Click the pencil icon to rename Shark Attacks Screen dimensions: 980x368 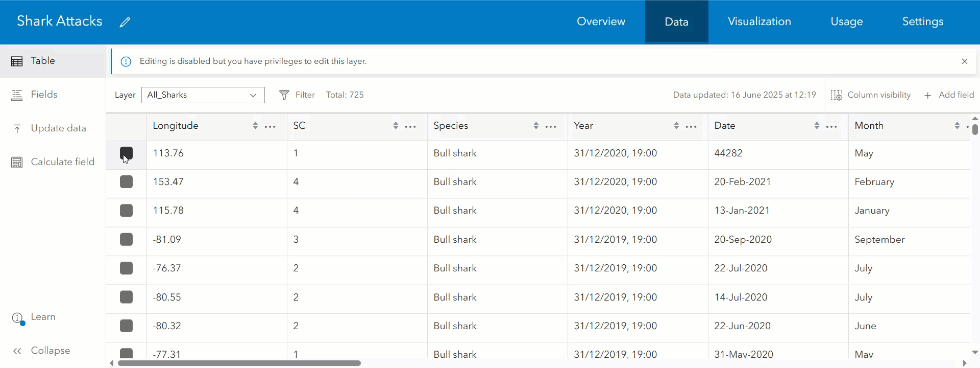[125, 22]
